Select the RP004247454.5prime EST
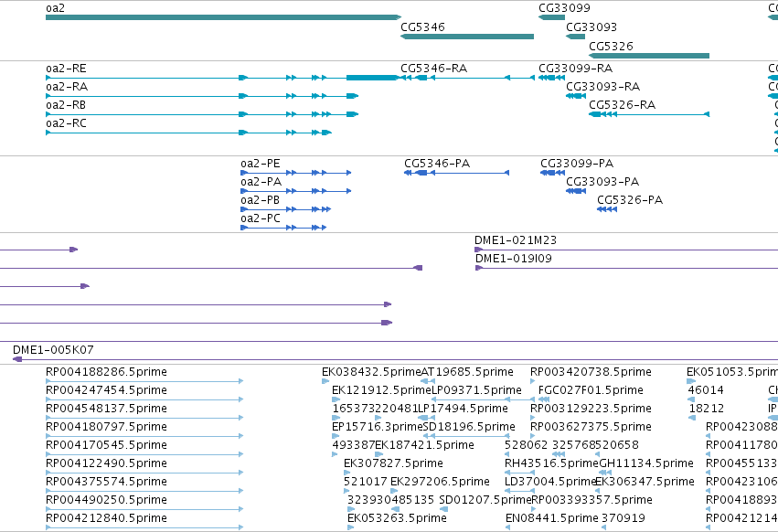 click(144, 399)
